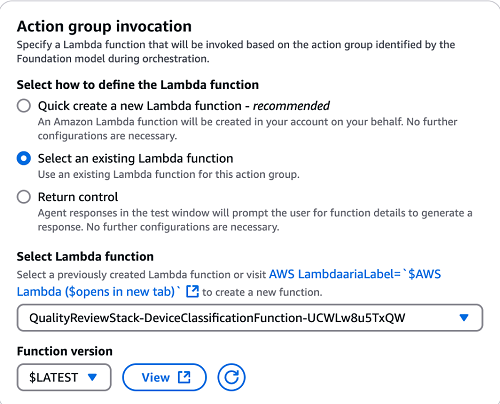Expand the $LATEST function version dropdown
500x404 pixels.
tap(64, 377)
